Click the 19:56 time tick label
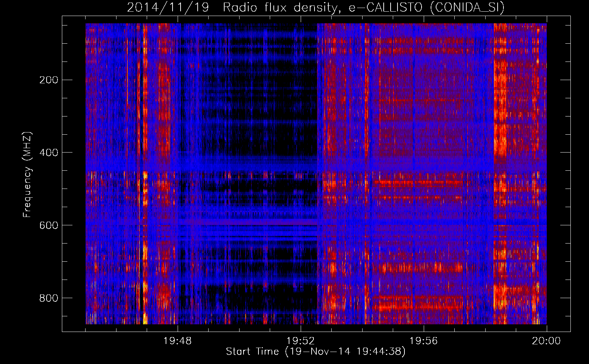Viewport: 589px width, 364px height. click(x=424, y=341)
